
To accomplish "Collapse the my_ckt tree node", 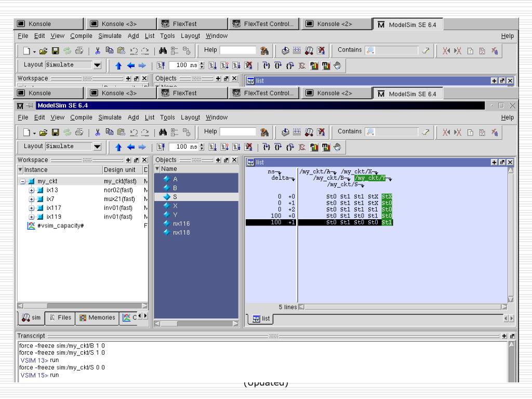I will 22,181.
